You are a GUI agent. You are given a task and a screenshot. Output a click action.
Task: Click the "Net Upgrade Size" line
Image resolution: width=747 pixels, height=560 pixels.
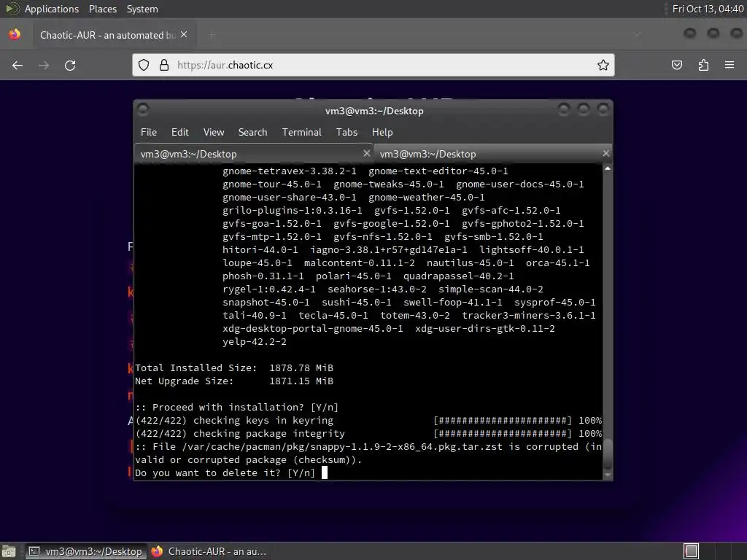point(234,381)
